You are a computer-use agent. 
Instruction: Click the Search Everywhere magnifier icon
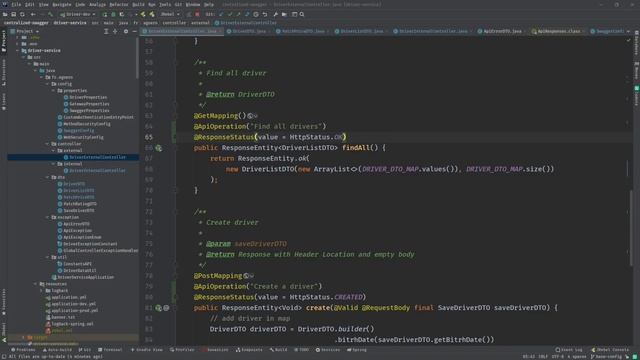(x=302, y=14)
